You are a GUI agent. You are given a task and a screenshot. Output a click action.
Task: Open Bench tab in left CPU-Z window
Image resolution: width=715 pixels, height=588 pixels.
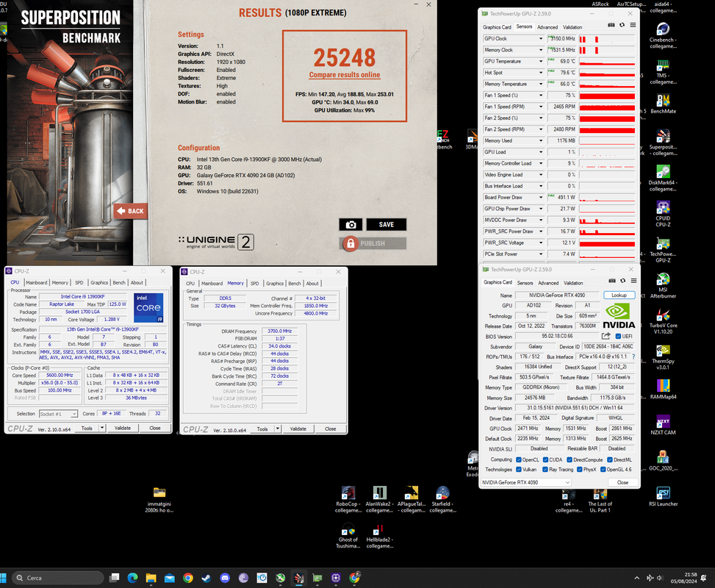coord(119,283)
